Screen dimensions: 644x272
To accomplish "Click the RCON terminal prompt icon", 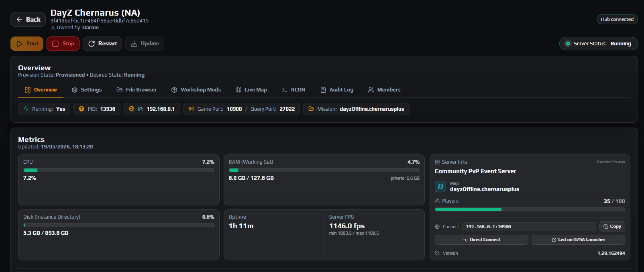I will pos(284,90).
